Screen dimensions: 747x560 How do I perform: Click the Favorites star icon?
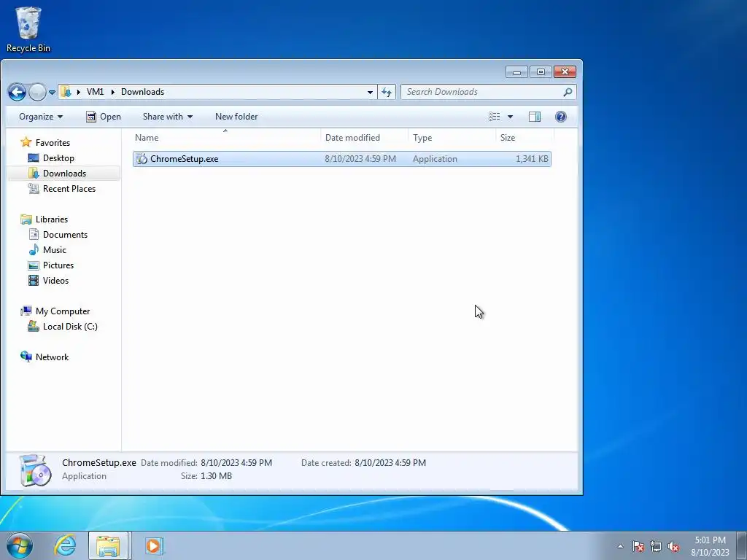(26, 142)
